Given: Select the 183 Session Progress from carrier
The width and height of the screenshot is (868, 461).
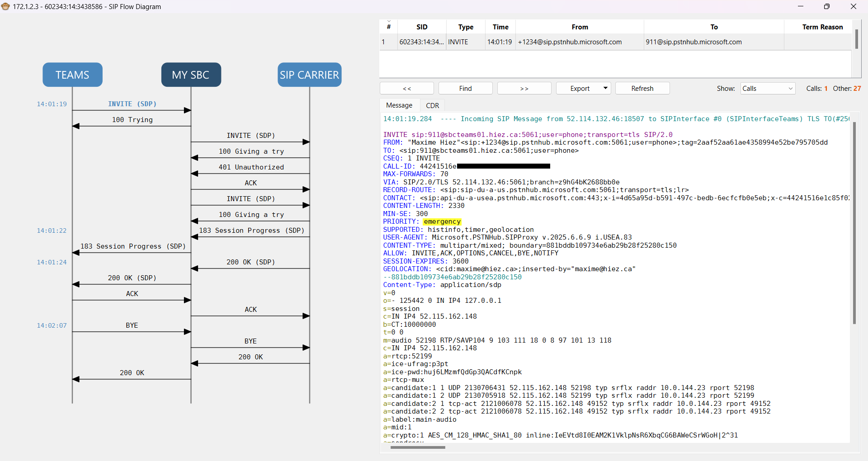Looking at the screenshot, I should point(251,231).
